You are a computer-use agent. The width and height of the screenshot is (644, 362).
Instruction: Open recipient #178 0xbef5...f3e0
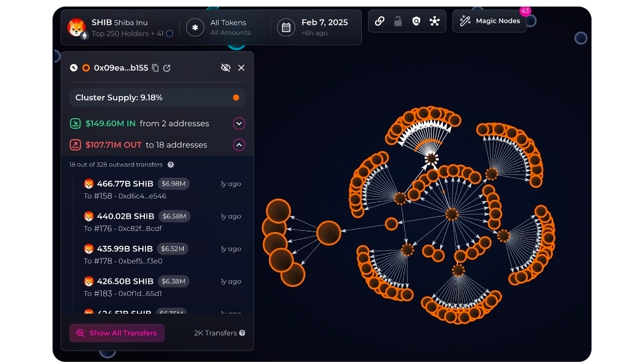pyautogui.click(x=123, y=261)
